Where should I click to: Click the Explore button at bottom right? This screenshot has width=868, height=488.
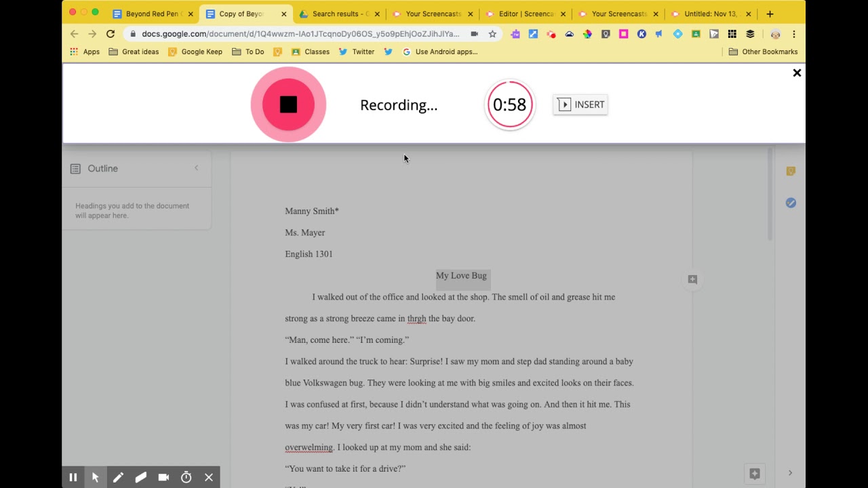755,473
